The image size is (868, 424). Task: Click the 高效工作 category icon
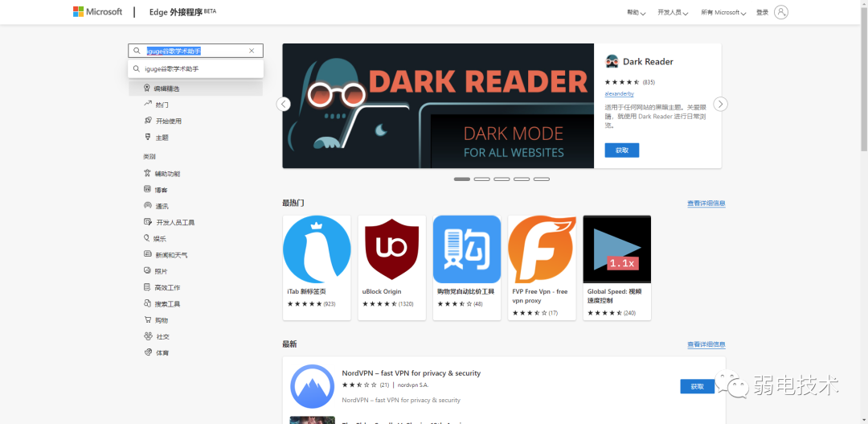click(x=147, y=287)
